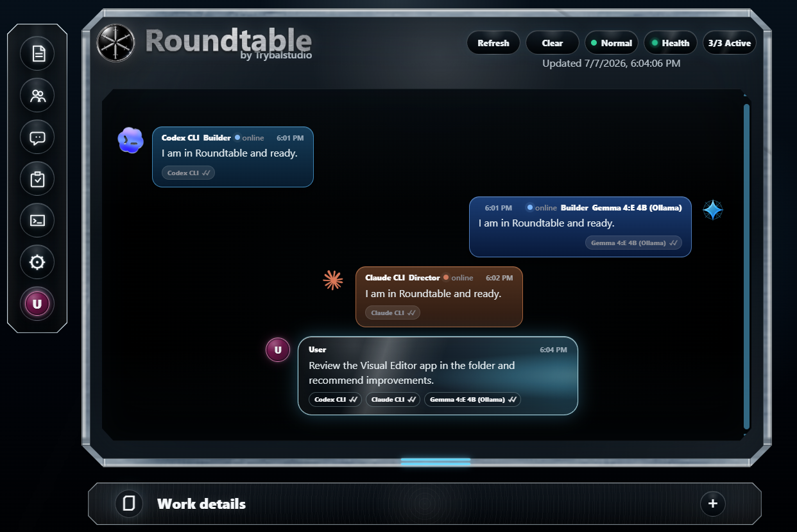
Task: Click the 'Codex CLI Builder' message header
Action: (196, 138)
